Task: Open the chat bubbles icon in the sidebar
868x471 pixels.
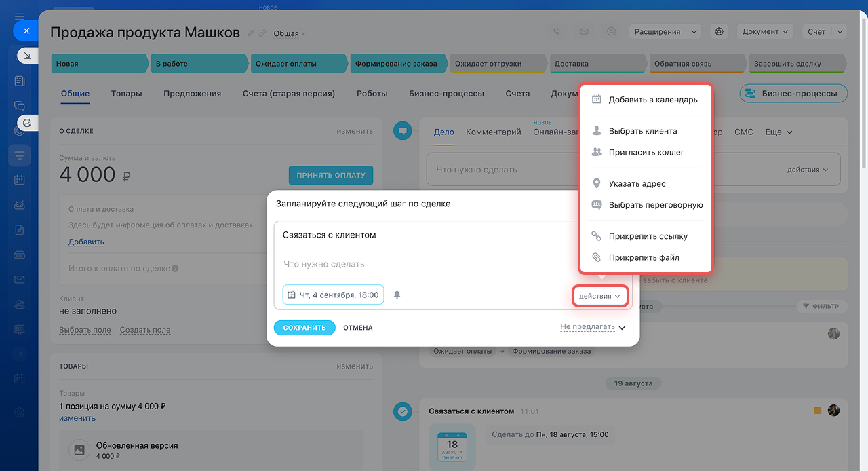Action: tap(20, 106)
